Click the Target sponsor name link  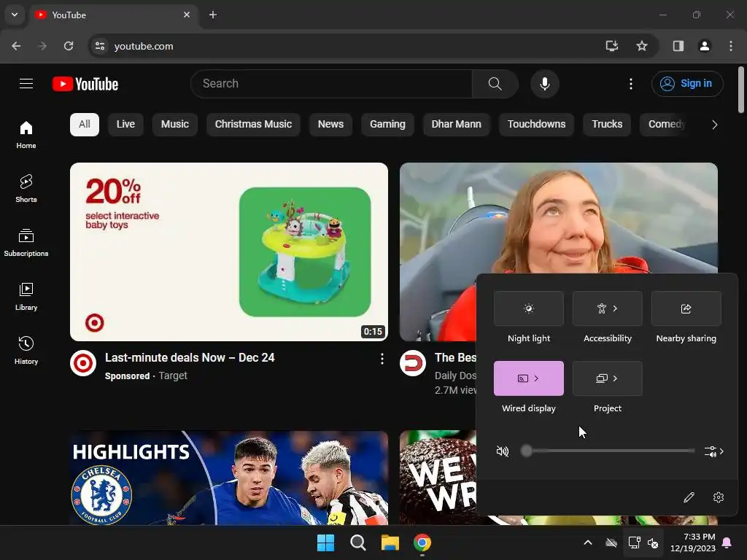(x=173, y=376)
